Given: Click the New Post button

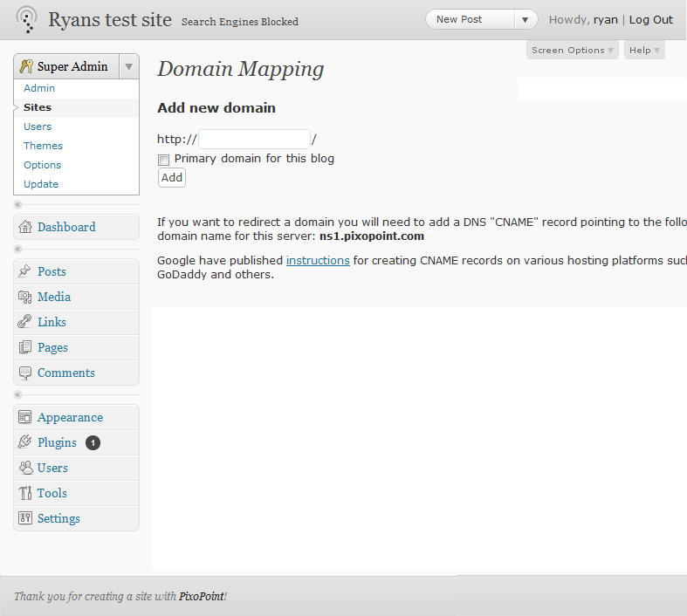Looking at the screenshot, I should tap(470, 20).
